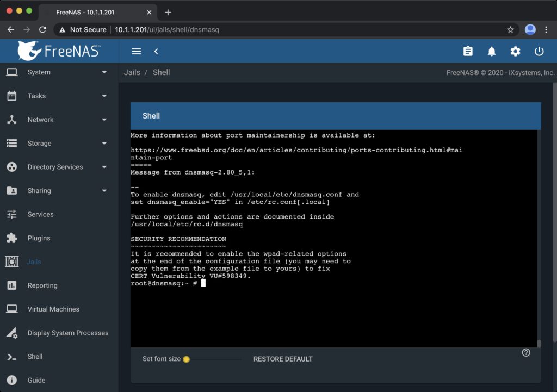Reload the page in browser
Screen dimensions: 557x392
pyautogui.click(x=42, y=30)
